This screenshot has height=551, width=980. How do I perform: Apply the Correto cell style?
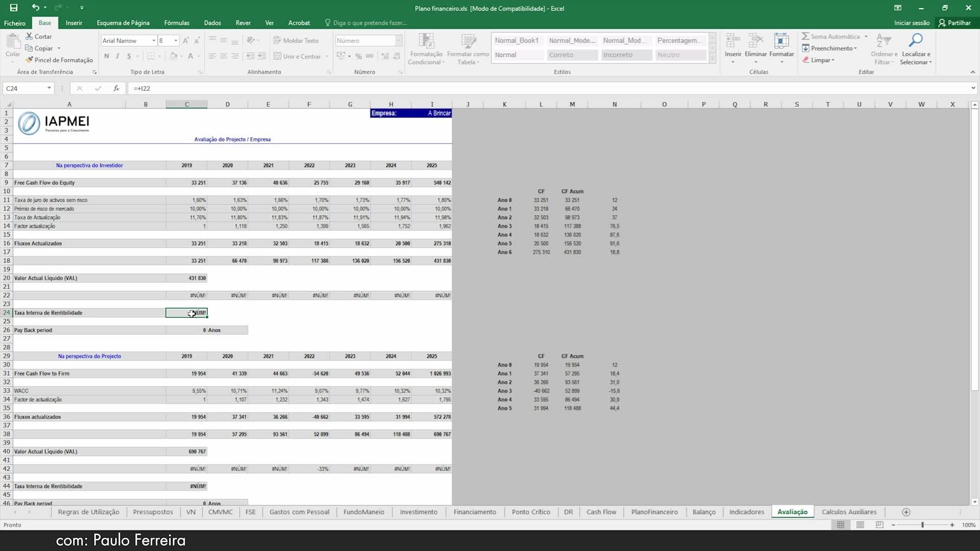click(572, 55)
